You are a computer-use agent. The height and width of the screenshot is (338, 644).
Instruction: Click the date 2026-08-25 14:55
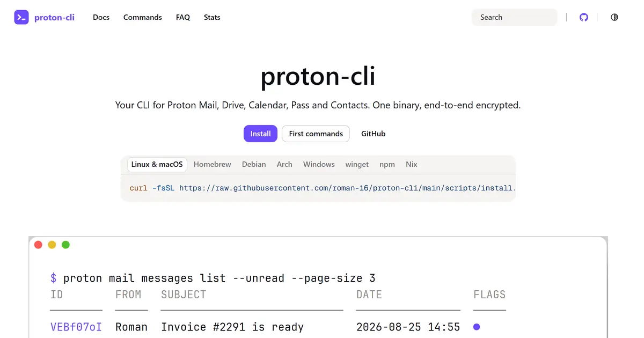[408, 327]
